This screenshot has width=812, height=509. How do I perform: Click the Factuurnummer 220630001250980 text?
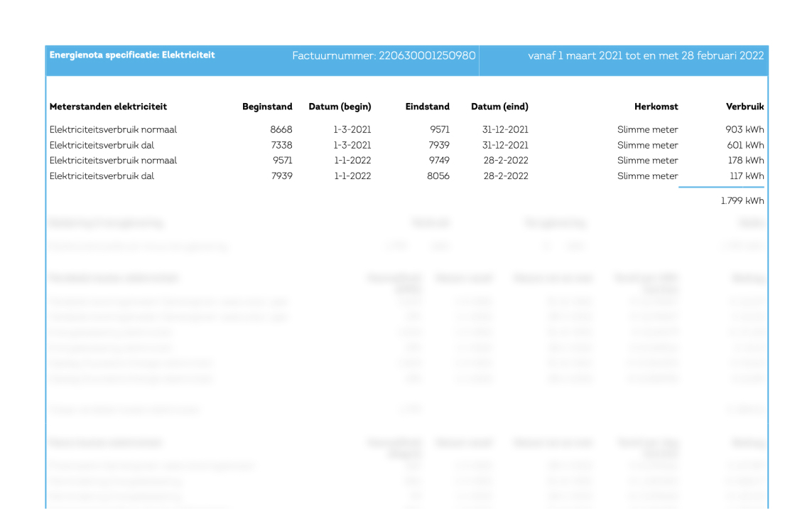pos(384,55)
